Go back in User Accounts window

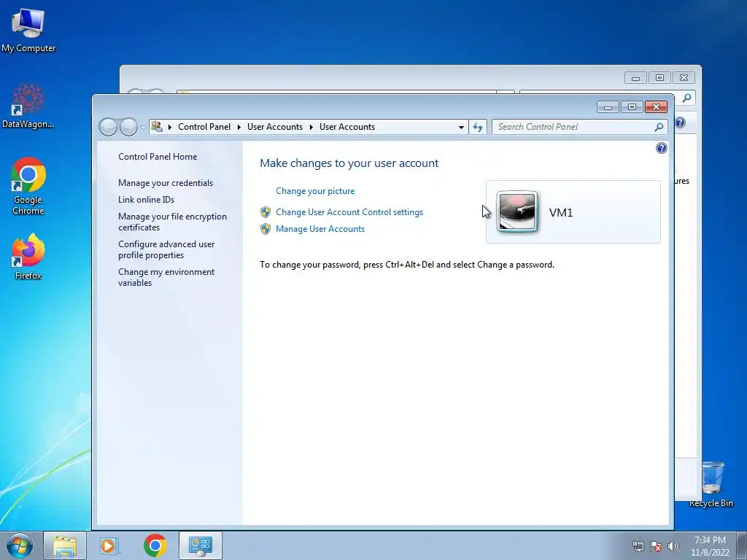pyautogui.click(x=108, y=127)
